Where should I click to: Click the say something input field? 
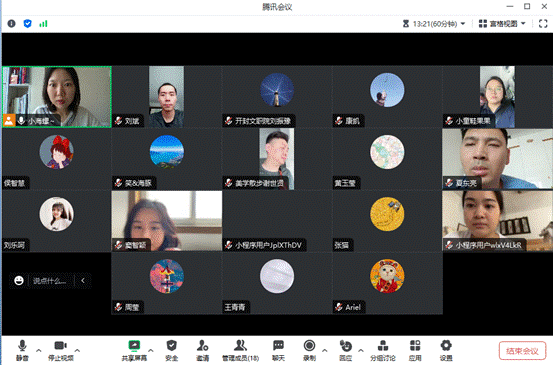(x=50, y=281)
